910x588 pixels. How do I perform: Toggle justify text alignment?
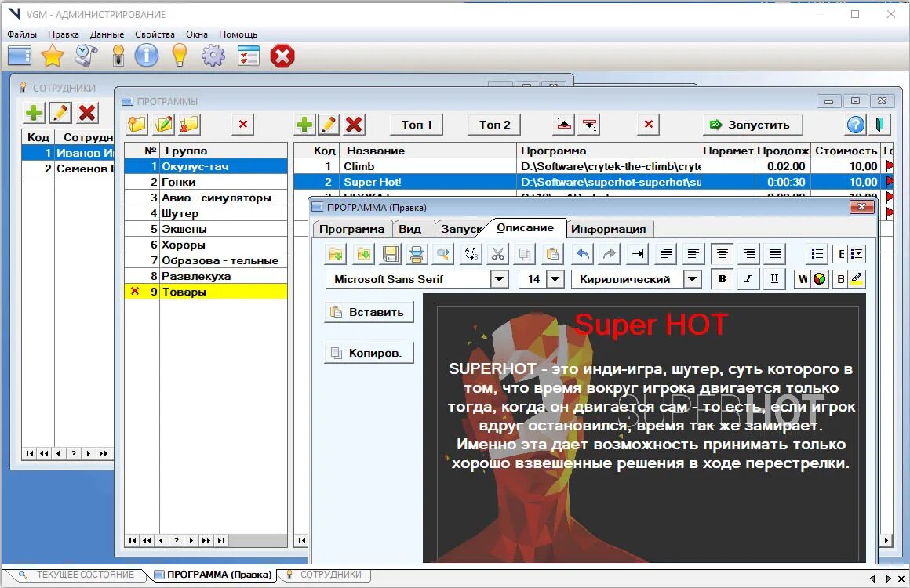(775, 254)
